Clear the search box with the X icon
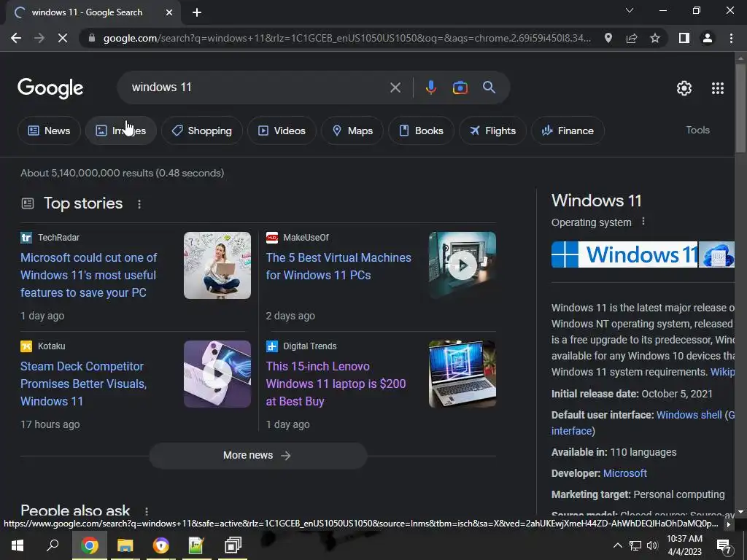Image resolution: width=747 pixels, height=560 pixels. click(395, 87)
